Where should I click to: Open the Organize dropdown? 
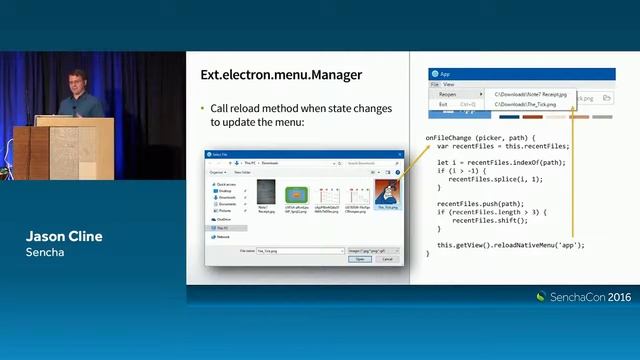218,172
